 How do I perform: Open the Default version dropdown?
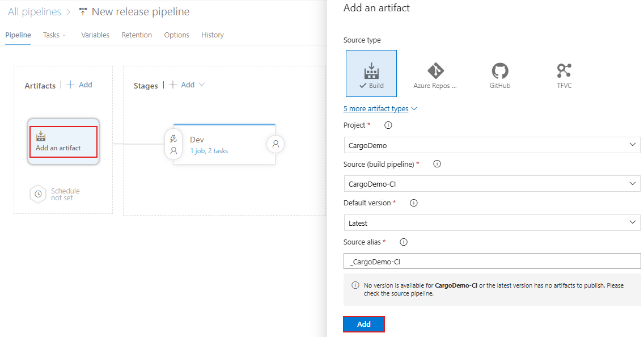point(492,222)
